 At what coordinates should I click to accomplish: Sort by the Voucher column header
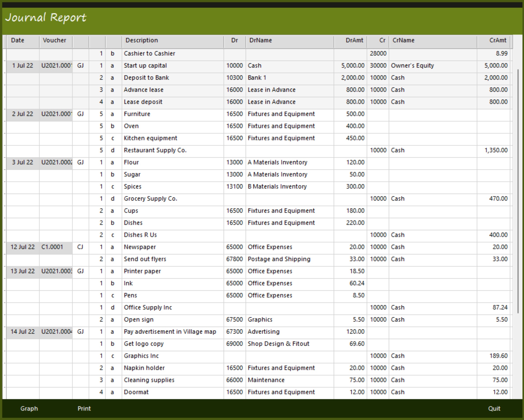click(54, 40)
